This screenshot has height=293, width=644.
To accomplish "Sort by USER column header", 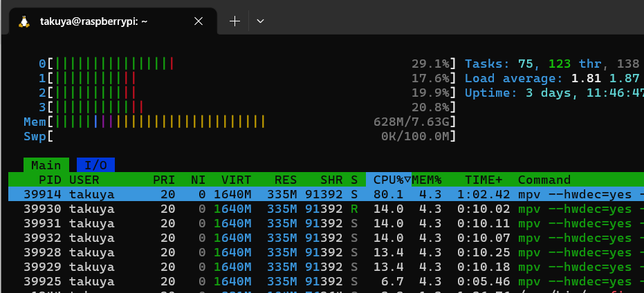I will coord(84,180).
